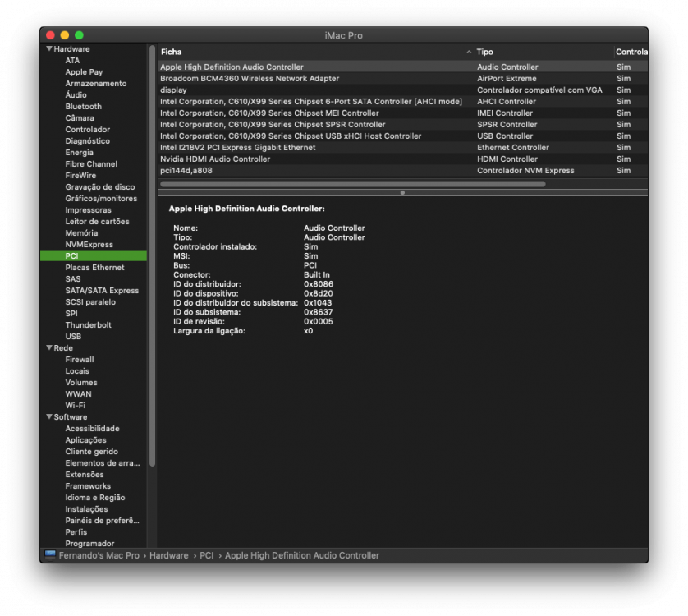Select NVMExpress in the sidebar
This screenshot has width=688, height=616.
[89, 245]
